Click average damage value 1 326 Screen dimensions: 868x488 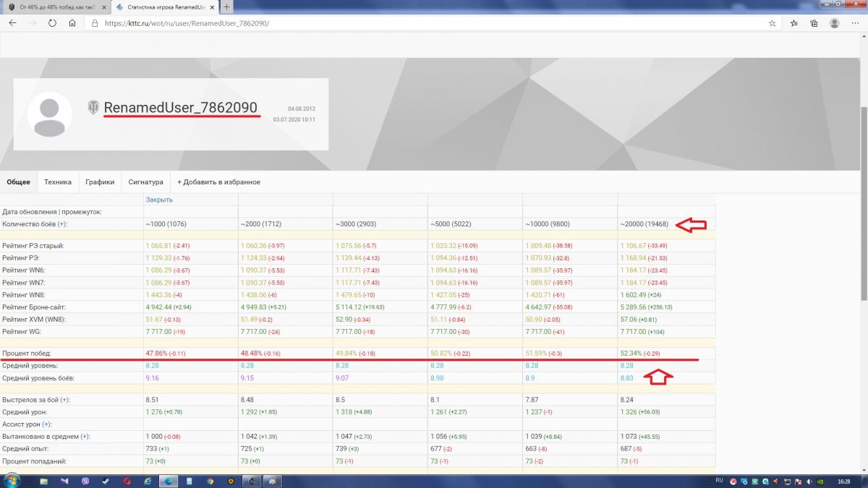tap(629, 412)
